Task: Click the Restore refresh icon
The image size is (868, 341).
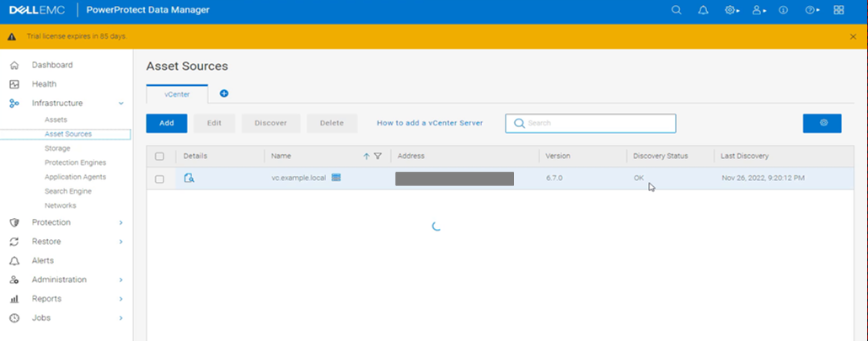Action: (x=15, y=242)
